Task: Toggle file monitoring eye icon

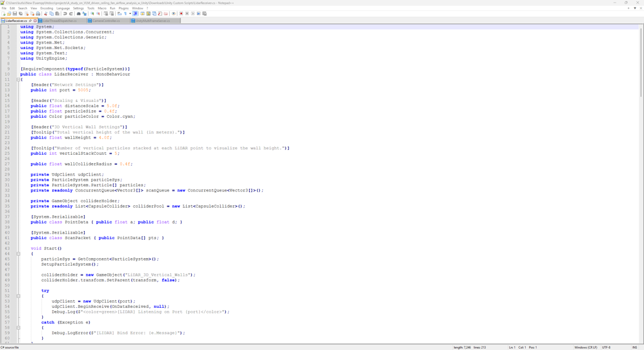Action: click(174, 14)
